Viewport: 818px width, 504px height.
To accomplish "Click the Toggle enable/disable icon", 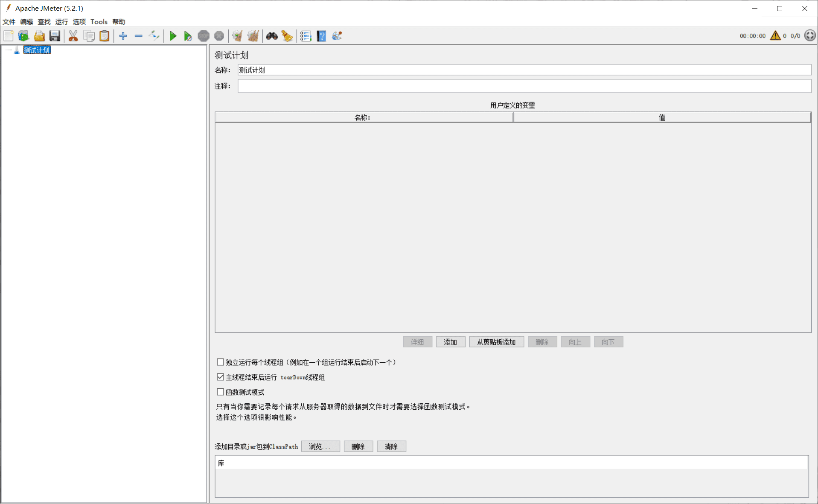I will (x=154, y=36).
